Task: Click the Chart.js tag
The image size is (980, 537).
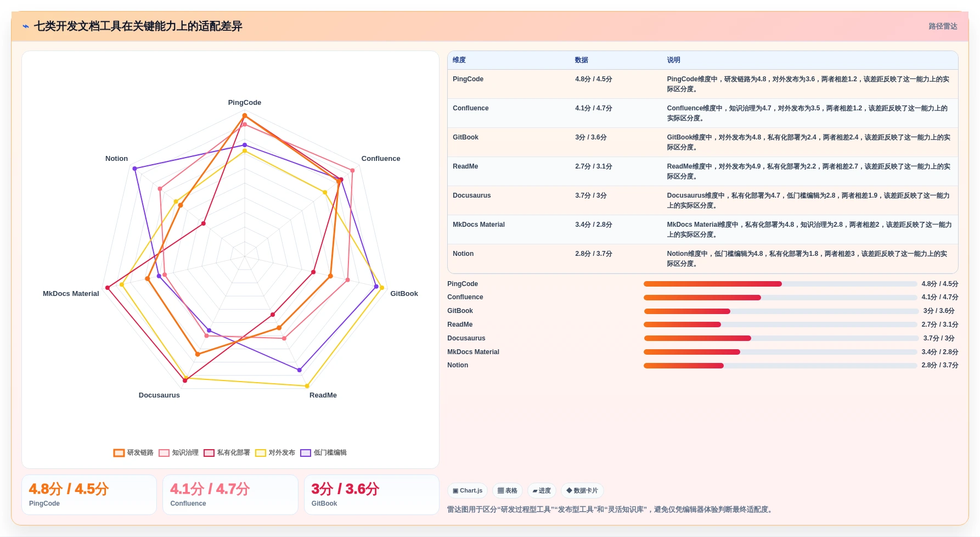Action: pos(468,491)
